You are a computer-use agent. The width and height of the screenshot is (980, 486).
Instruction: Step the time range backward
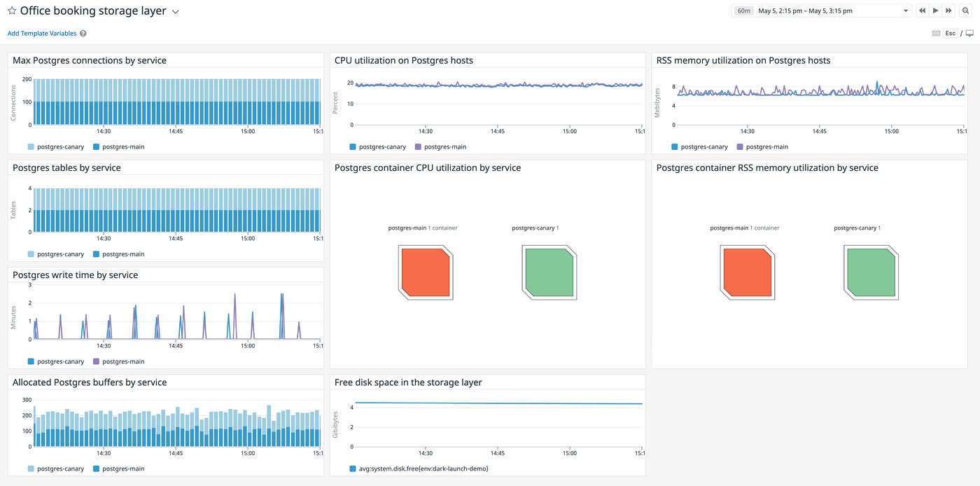(x=922, y=11)
